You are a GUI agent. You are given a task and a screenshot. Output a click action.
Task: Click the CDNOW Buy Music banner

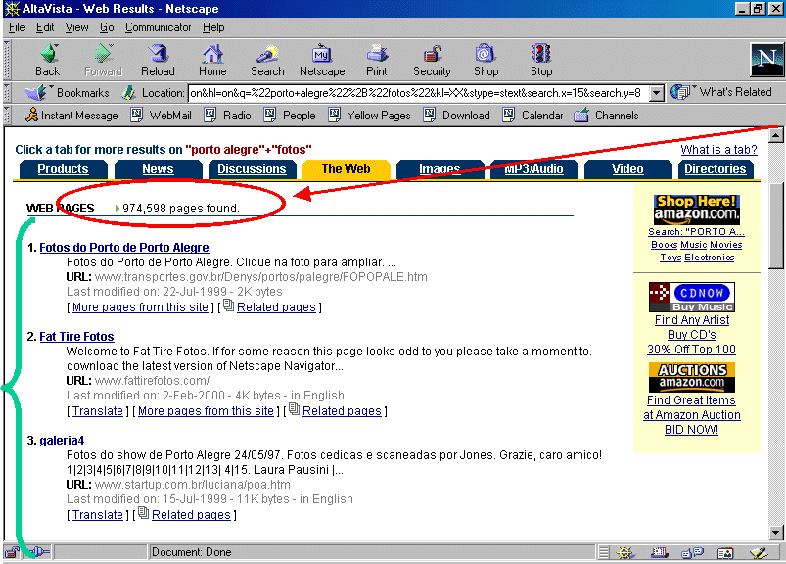(692, 297)
